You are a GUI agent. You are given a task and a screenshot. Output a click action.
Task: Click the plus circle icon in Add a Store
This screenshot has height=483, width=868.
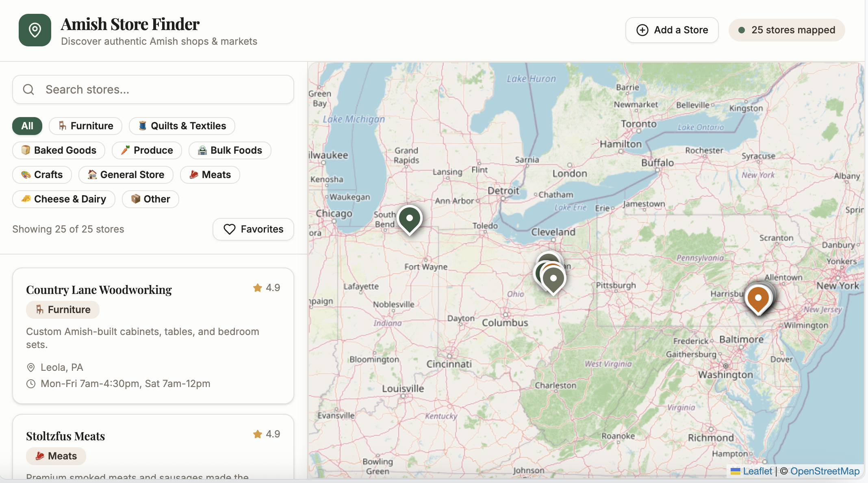pos(642,30)
